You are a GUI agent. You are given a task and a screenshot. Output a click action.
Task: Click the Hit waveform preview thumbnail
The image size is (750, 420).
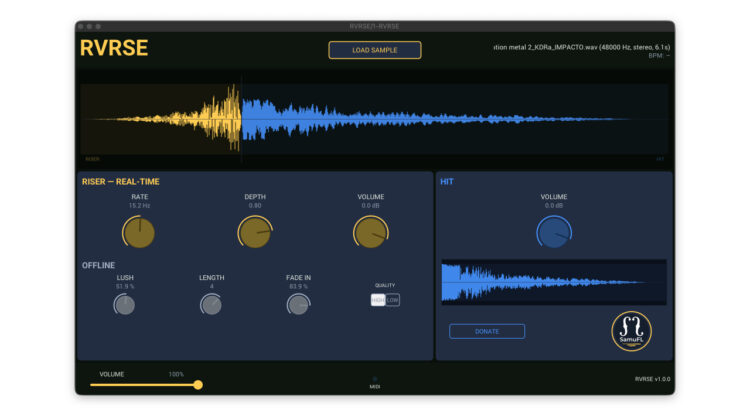tap(553, 282)
